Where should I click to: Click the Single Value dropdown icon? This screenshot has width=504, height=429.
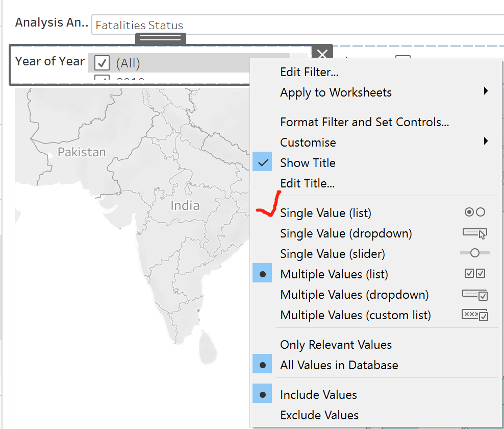point(474,233)
